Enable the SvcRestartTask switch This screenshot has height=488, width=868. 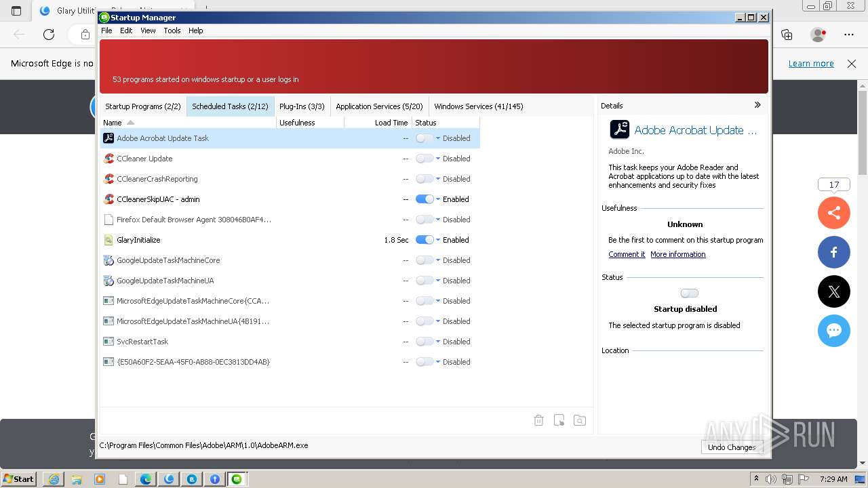[x=425, y=342]
